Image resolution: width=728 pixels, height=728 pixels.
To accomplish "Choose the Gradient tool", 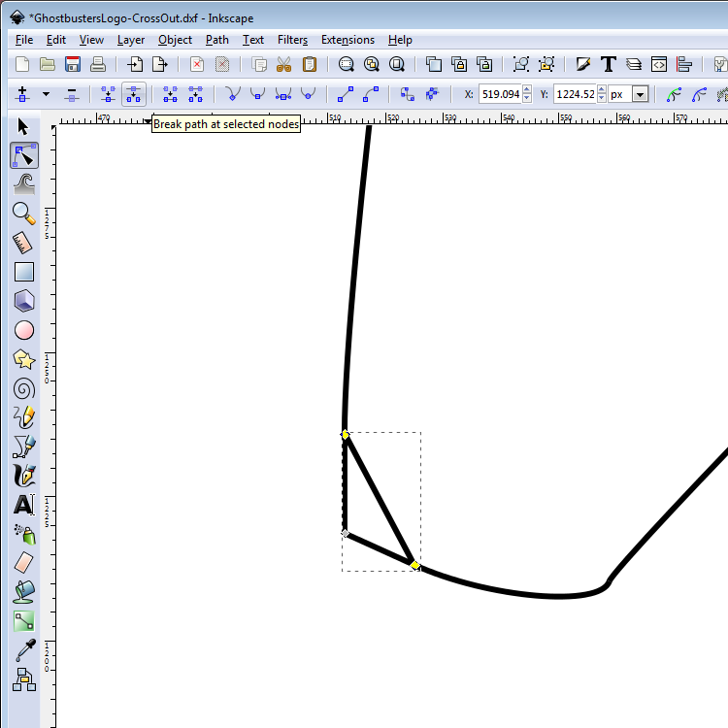I will pos(24,621).
